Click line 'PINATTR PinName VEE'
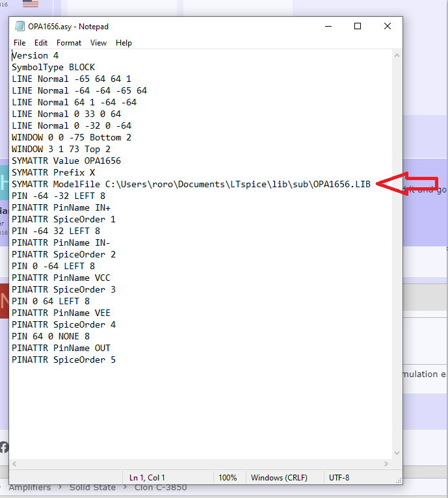448x498 pixels. 61,313
